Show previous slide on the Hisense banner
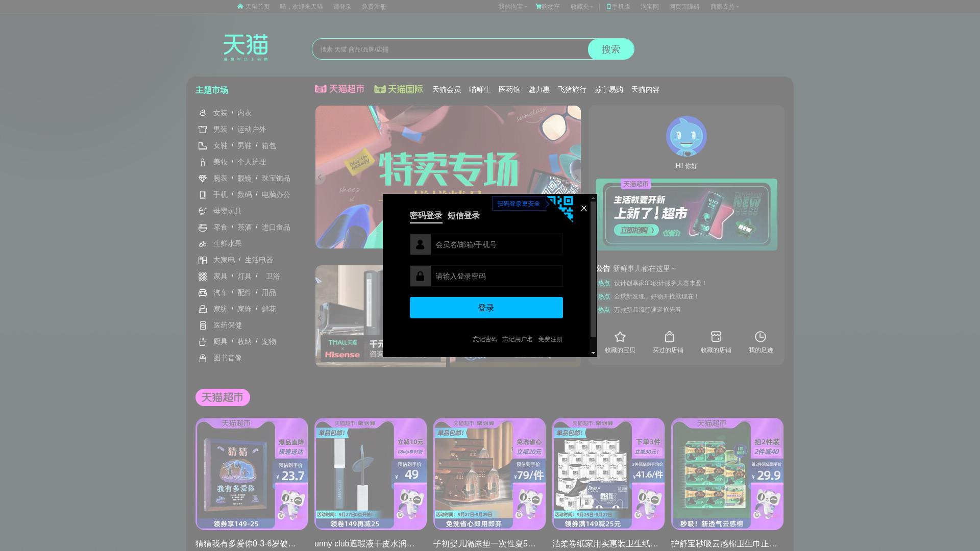The height and width of the screenshot is (551, 980). (320, 317)
